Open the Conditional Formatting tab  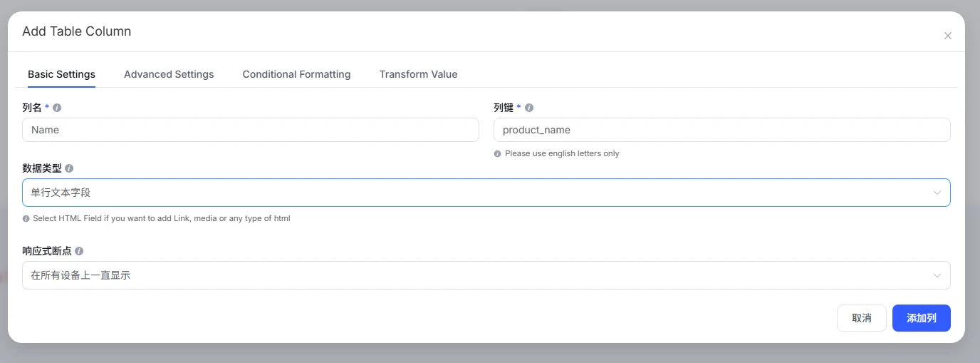pyautogui.click(x=296, y=74)
